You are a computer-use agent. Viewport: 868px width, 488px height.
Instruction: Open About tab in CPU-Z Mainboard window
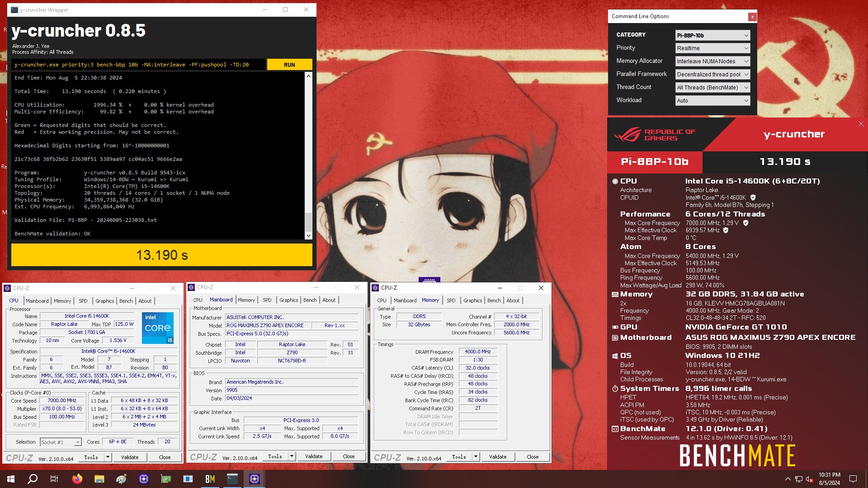[x=329, y=300]
